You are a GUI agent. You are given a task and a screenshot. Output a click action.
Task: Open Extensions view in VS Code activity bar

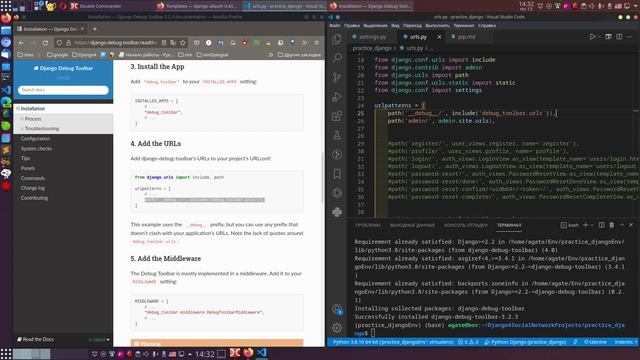[337, 116]
